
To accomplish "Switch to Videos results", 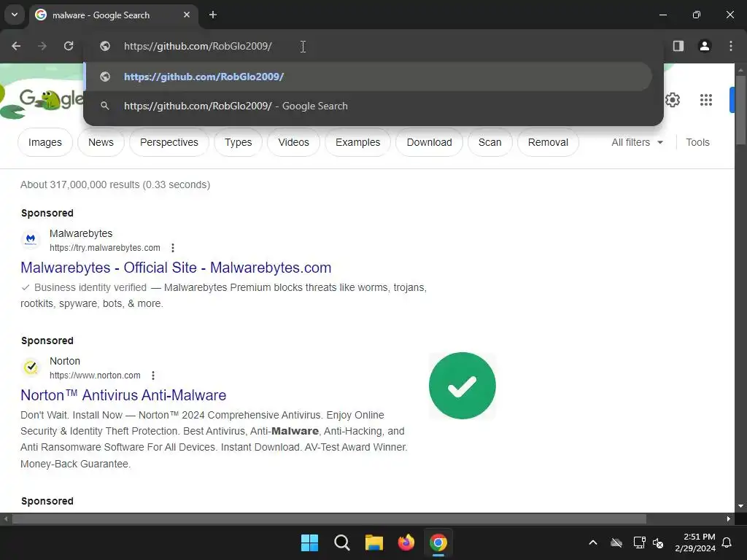I will (x=293, y=142).
